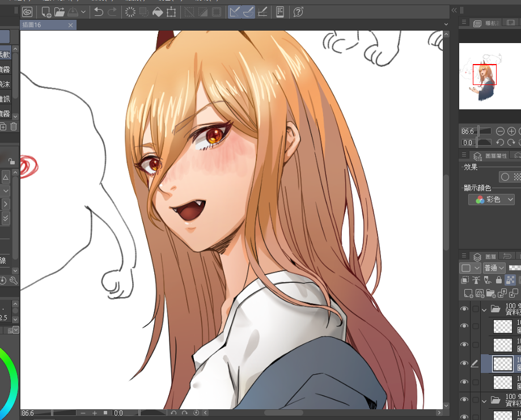521x420 pixels.
Task: Toggle the selection border display icon
Action: [217, 12]
